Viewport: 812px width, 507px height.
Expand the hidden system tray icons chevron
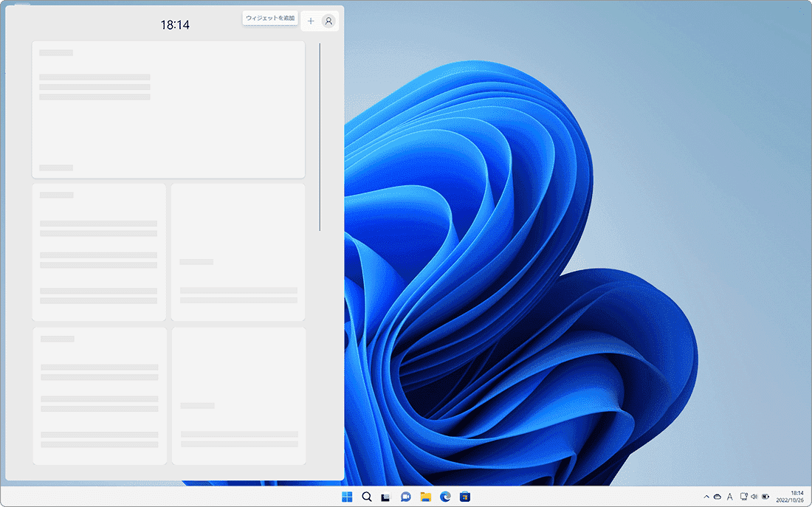(706, 497)
